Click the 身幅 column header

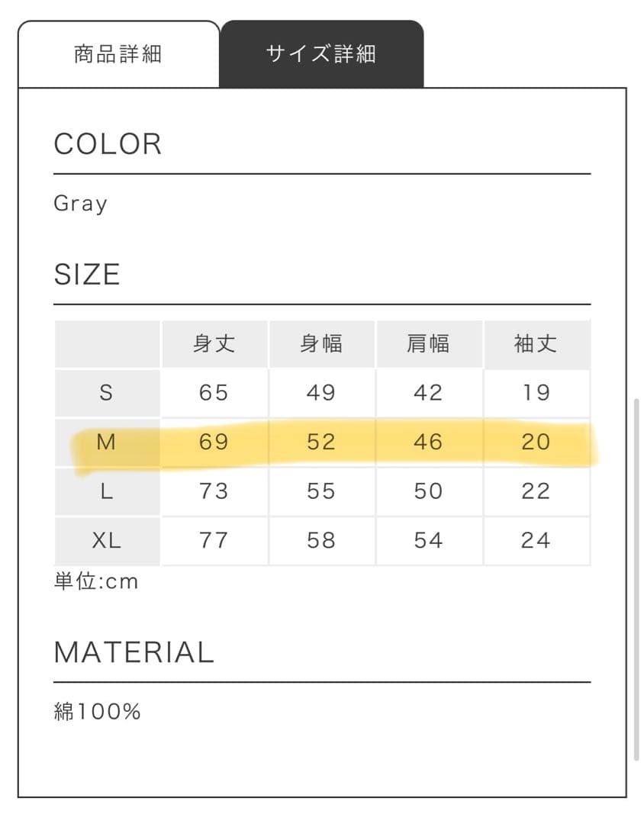tap(321, 344)
